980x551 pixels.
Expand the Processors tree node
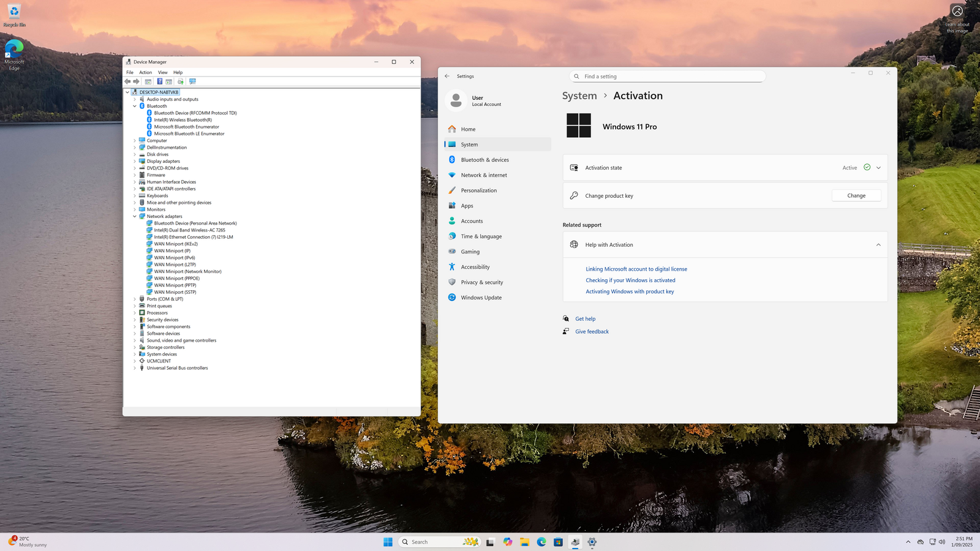click(x=135, y=313)
